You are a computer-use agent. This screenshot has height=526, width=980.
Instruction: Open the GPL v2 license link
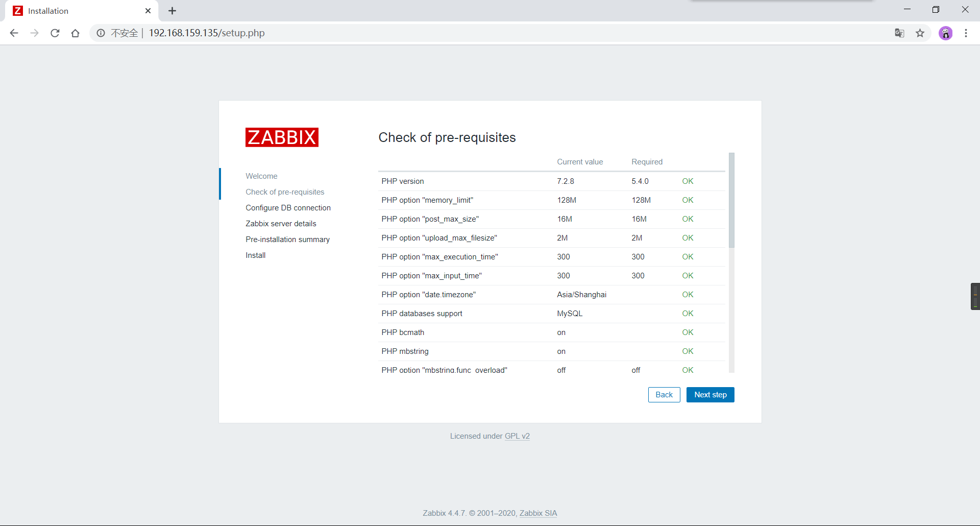517,436
